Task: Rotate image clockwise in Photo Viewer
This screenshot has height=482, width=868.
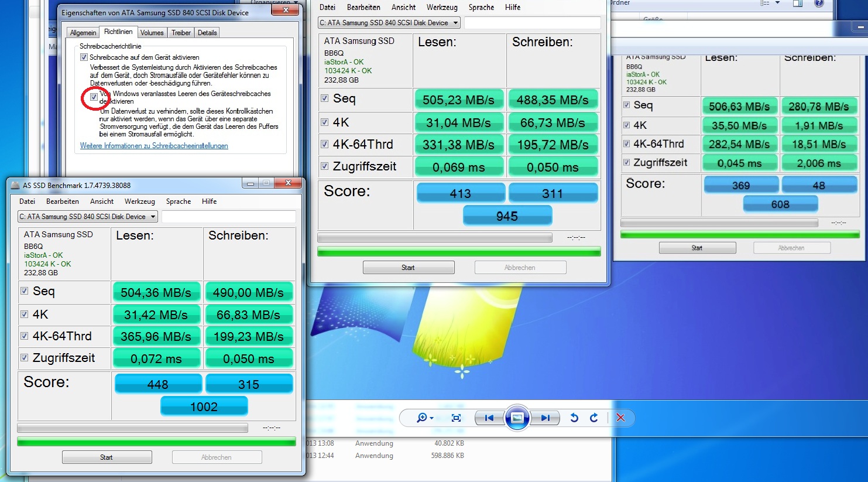Action: tap(594, 418)
